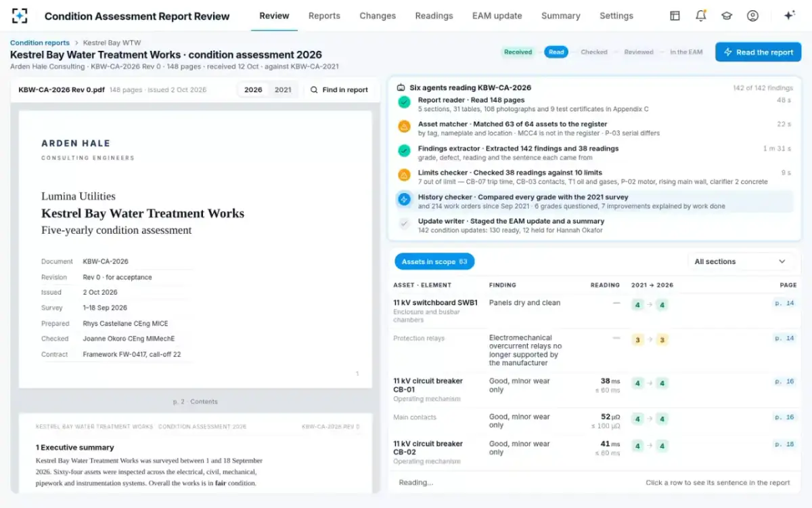Click the Reviewed stage step
This screenshot has height=508, width=812.
639,52
